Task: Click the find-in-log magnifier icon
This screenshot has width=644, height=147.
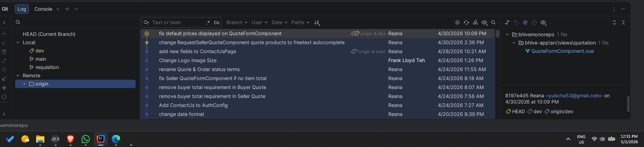Action: coord(493,22)
